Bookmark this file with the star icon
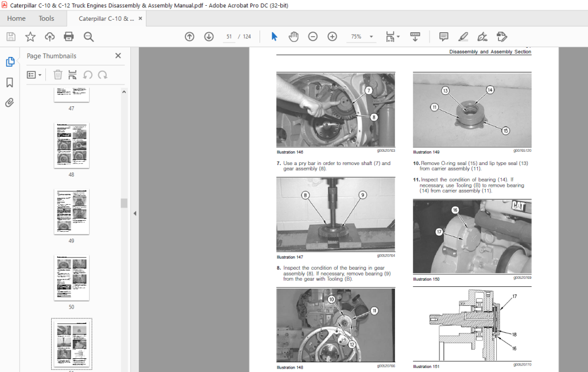 [x=30, y=36]
